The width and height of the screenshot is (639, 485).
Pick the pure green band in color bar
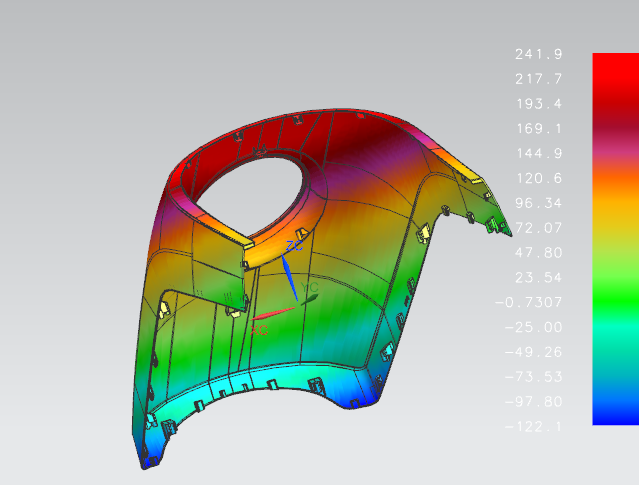pyautogui.click(x=615, y=301)
